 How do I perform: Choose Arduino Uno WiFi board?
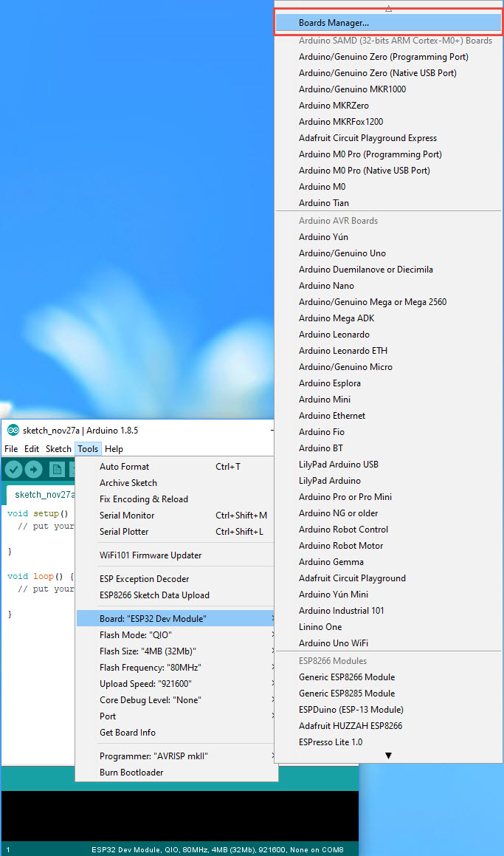[x=388, y=643]
